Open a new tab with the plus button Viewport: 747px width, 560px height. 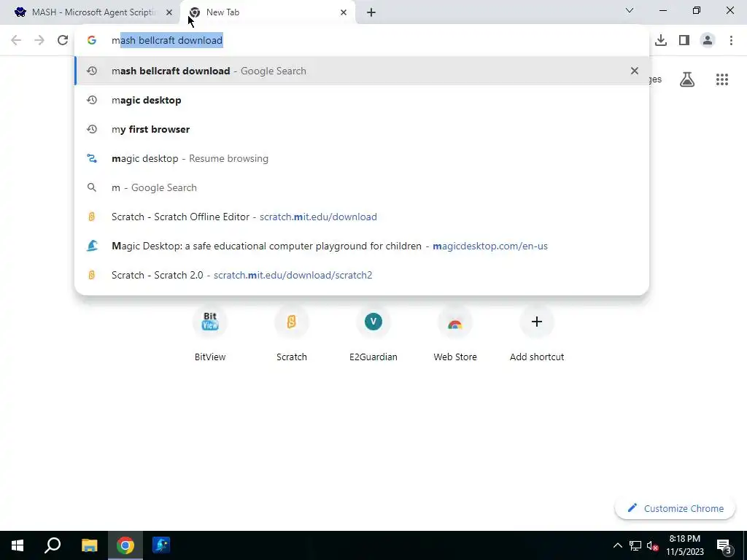click(371, 12)
